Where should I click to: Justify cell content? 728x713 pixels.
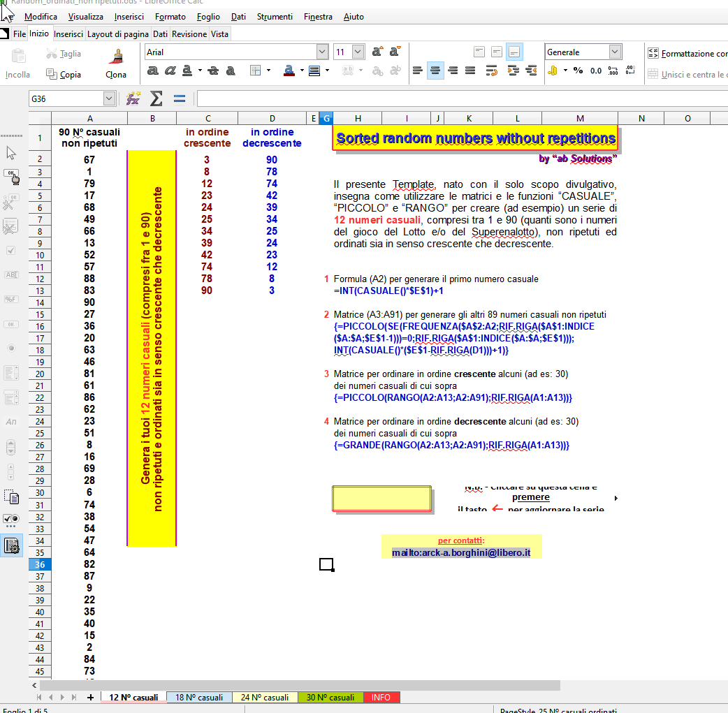tap(470, 71)
